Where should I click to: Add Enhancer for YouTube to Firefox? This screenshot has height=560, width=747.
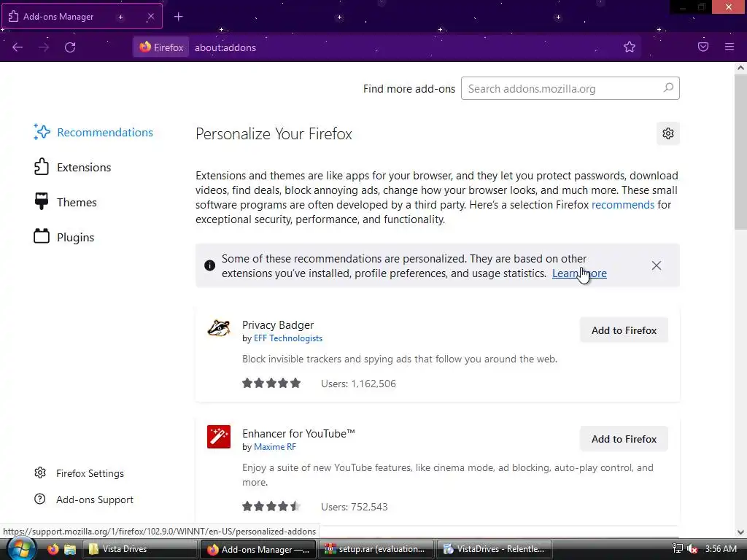click(x=624, y=439)
